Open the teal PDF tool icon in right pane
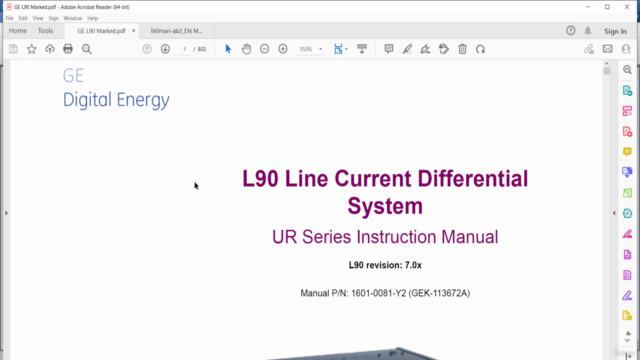 pyautogui.click(x=627, y=213)
